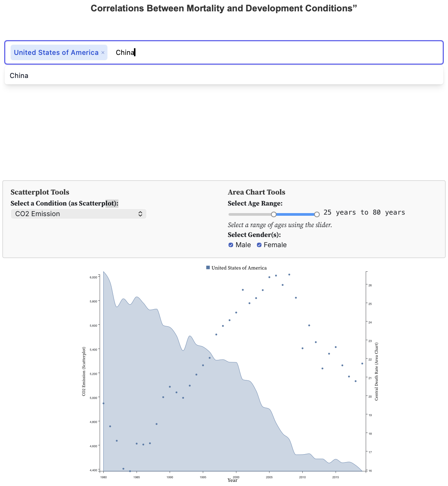Click the Scatterplot Tools heading
448x486 pixels.
pyautogui.click(x=40, y=192)
